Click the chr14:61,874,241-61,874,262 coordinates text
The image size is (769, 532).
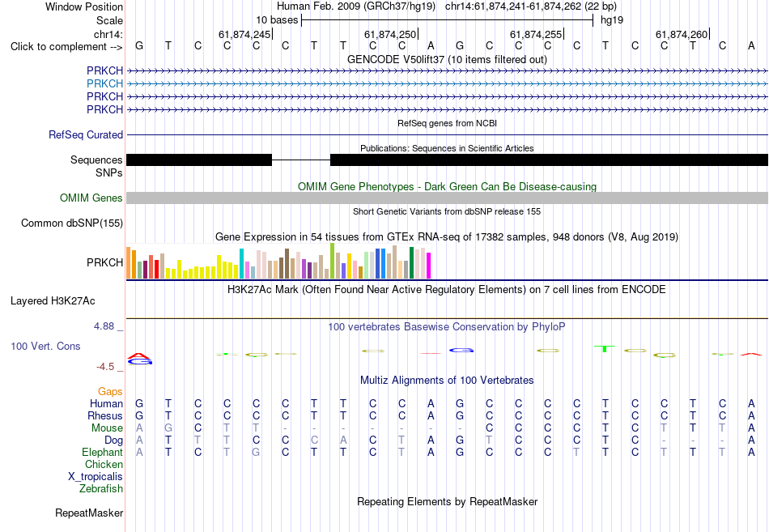pos(531,6)
